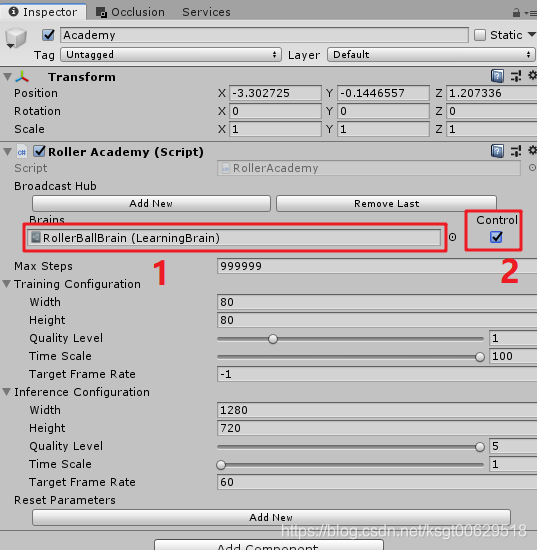Screen dimensions: 537x550
Task: Adjust the Inference Quality Level slider
Action: 350,447
